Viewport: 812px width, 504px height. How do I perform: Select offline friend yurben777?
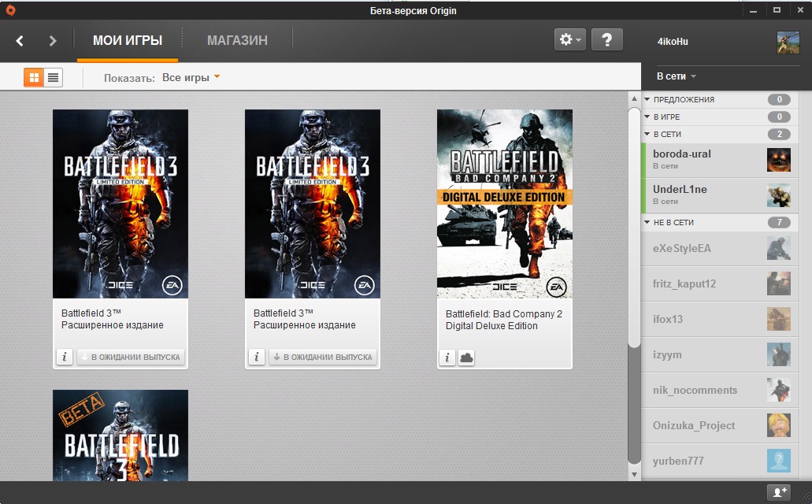(x=719, y=461)
